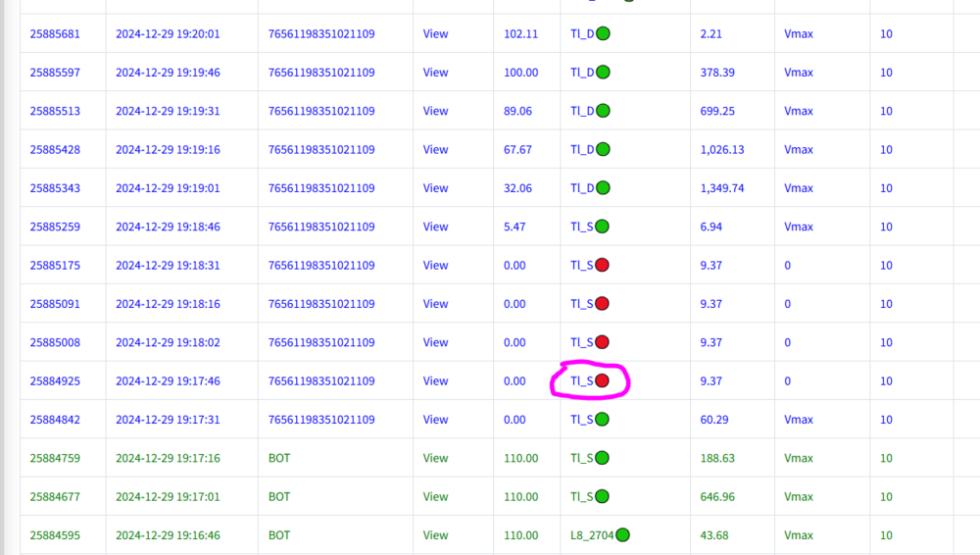Click the green status dot in row 25884842
This screenshot has width=980, height=555.
pyautogui.click(x=603, y=420)
